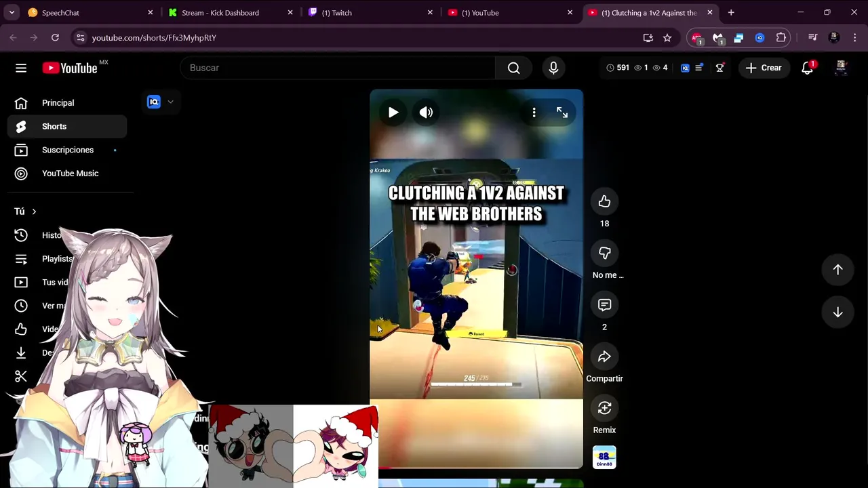Go to next Short with down arrow

coord(837,312)
